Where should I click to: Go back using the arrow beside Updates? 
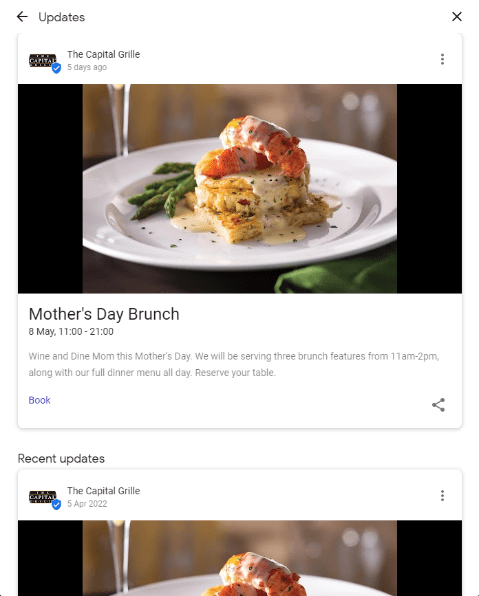point(22,17)
